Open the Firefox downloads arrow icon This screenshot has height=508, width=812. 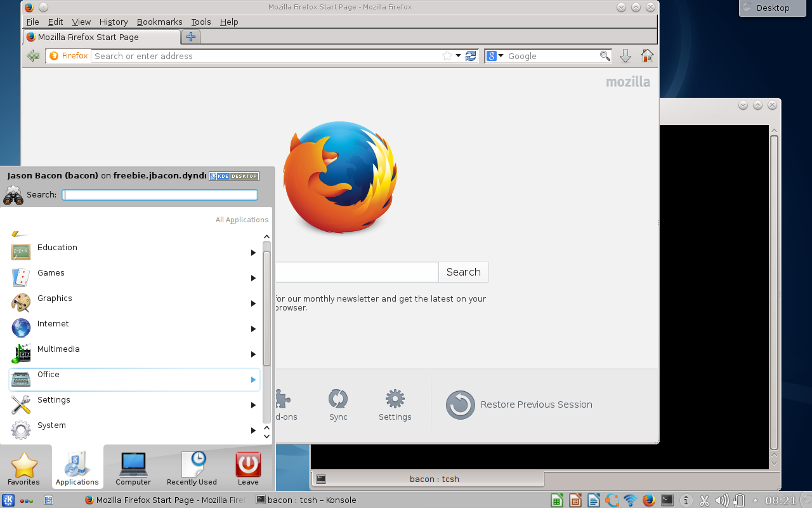625,56
